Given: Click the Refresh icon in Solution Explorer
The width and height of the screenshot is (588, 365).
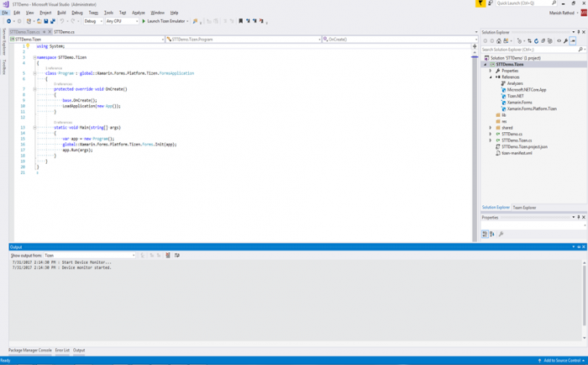Looking at the screenshot, I should point(536,40).
